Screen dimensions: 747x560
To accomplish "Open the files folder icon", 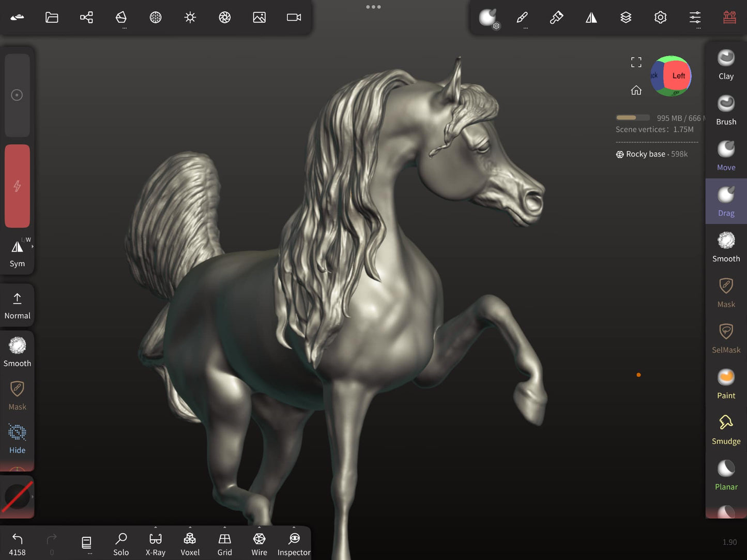I will 52,18.
